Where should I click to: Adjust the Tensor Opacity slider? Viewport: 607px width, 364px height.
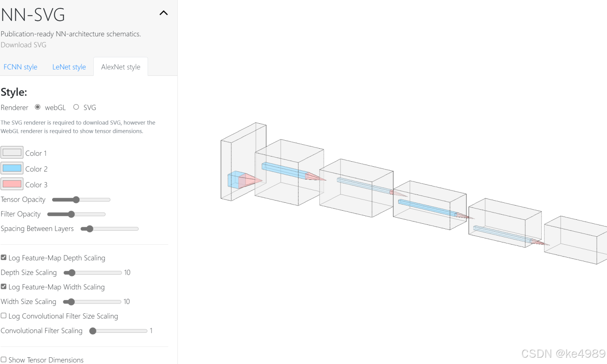[x=81, y=200]
